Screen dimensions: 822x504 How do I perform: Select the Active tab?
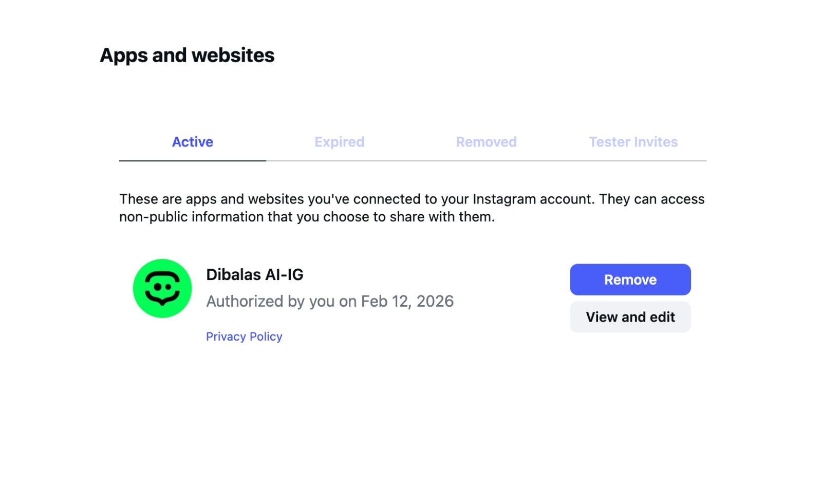pyautogui.click(x=192, y=142)
